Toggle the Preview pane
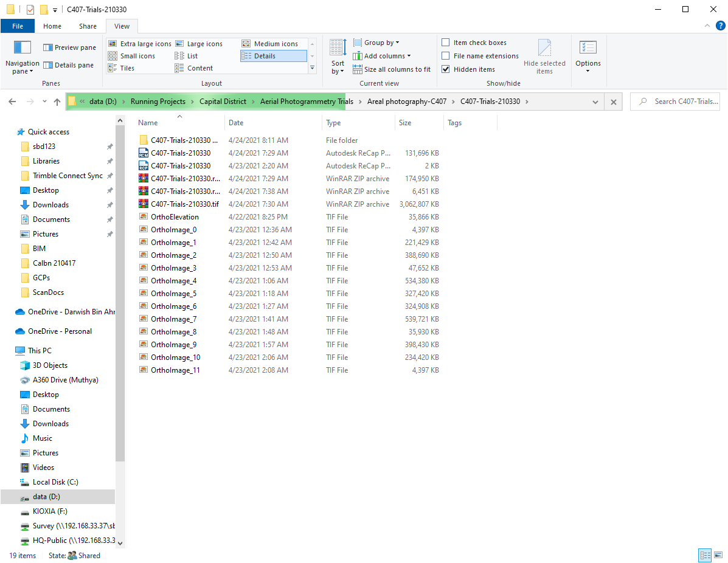Viewport: 728px width, 563px height. click(69, 47)
